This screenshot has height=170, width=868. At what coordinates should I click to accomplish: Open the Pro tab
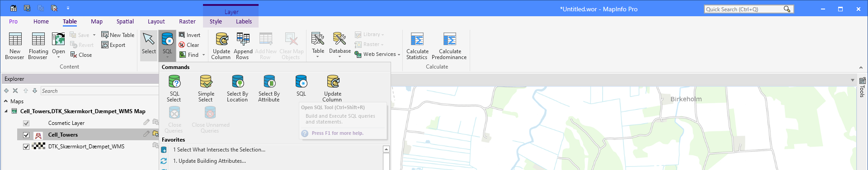pyautogui.click(x=14, y=21)
